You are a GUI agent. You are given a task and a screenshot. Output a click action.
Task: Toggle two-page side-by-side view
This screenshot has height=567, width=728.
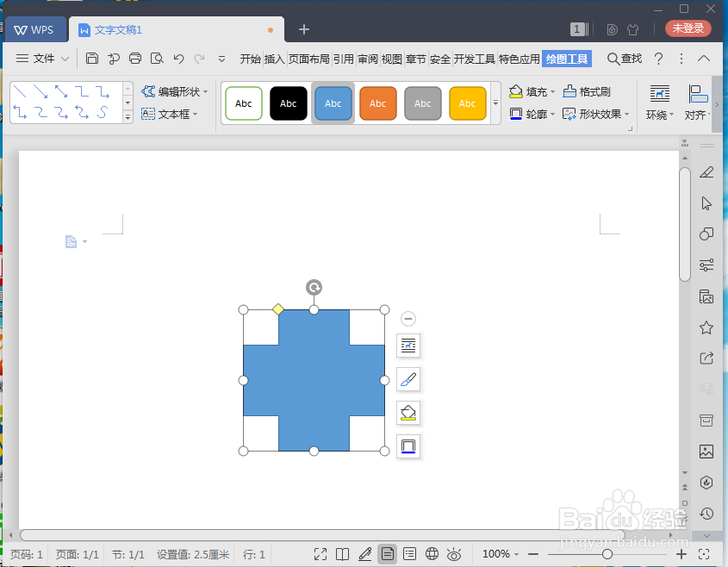pos(342,554)
